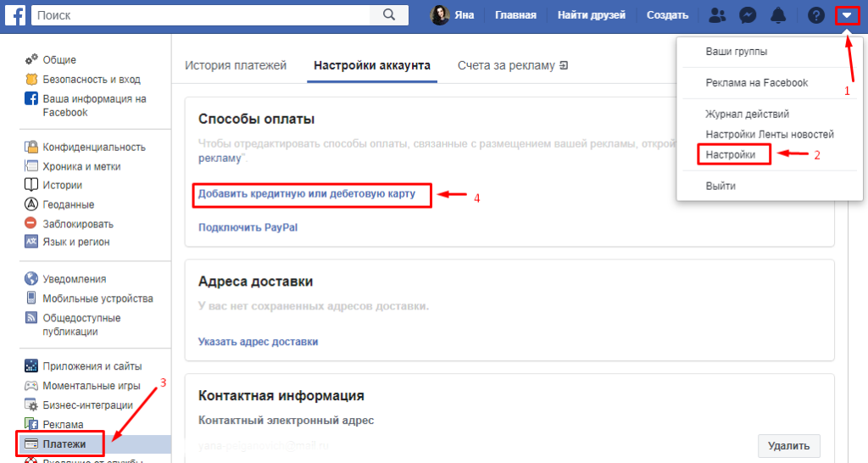This screenshot has width=868, height=463.
Task: Open Найти друзей link
Action: coord(591,15)
